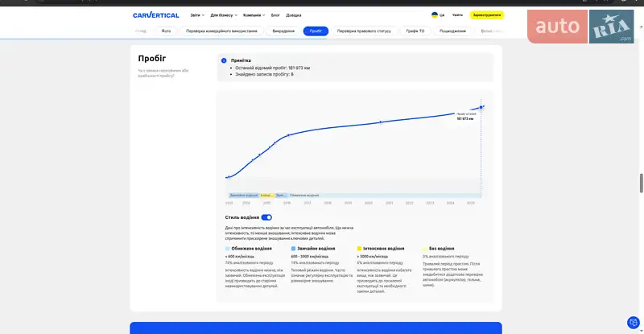
Task: Click the carVertical logo
Action: [x=157, y=14]
